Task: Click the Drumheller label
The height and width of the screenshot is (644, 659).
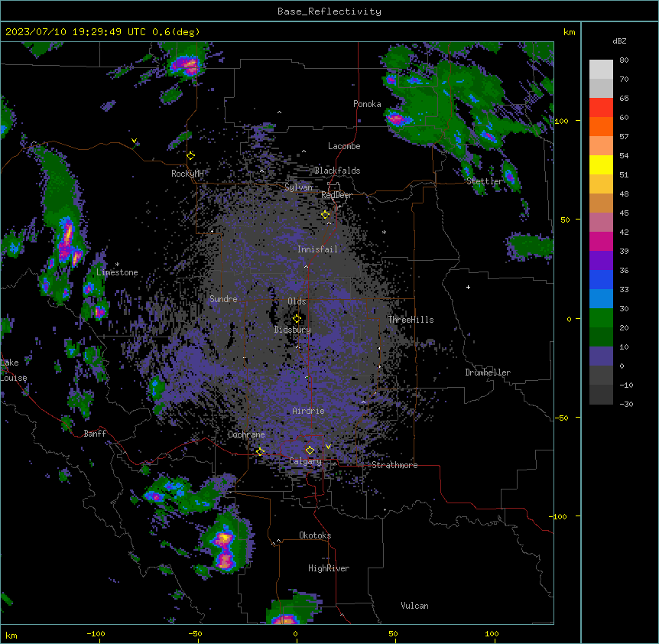Action: [488, 373]
